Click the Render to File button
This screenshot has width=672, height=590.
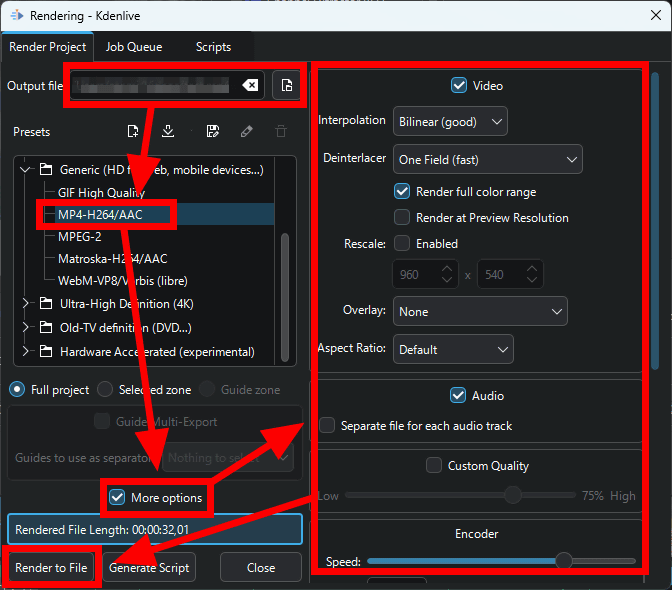[51, 568]
